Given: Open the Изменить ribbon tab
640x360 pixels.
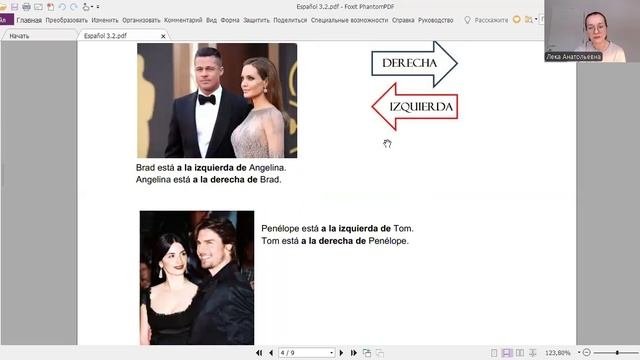Looking at the screenshot, I should point(105,20).
